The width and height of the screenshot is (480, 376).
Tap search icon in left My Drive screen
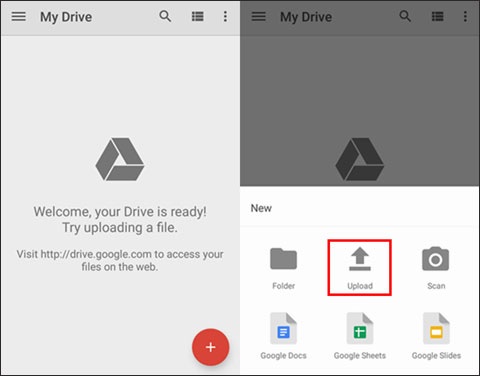coord(165,16)
